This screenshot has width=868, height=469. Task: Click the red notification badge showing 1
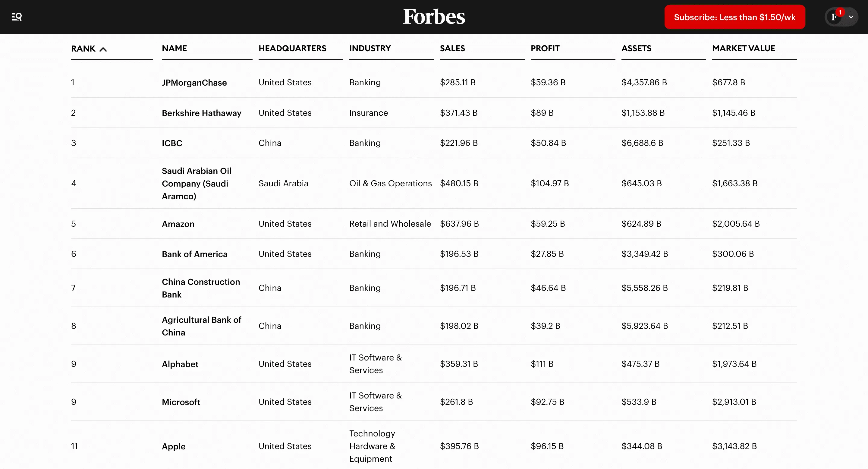(840, 13)
